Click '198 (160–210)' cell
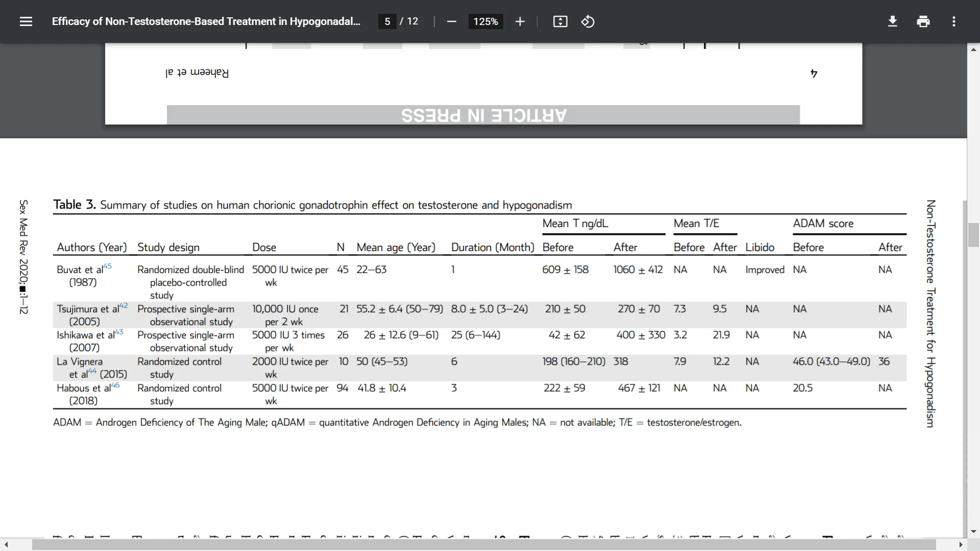The width and height of the screenshot is (980, 551). tap(574, 361)
